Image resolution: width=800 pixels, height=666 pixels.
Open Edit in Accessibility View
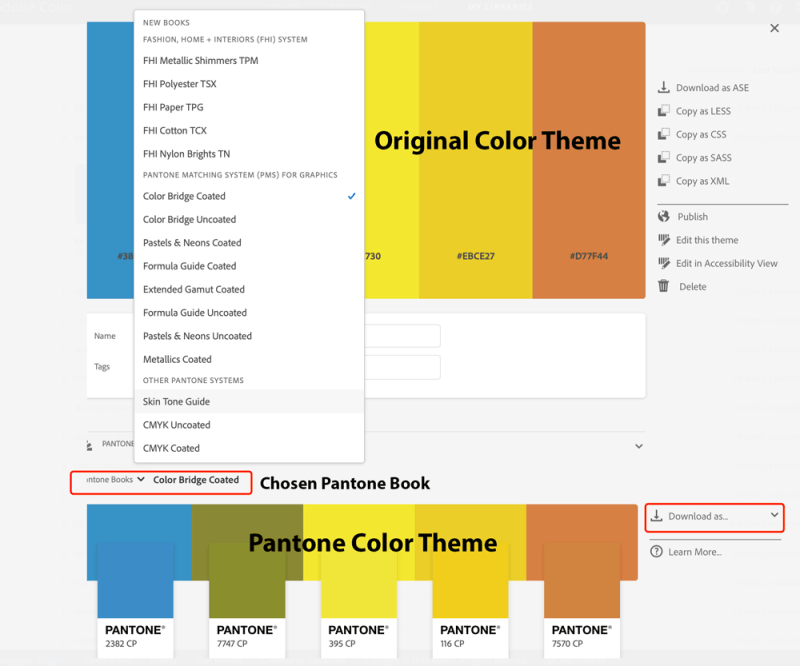click(729, 263)
